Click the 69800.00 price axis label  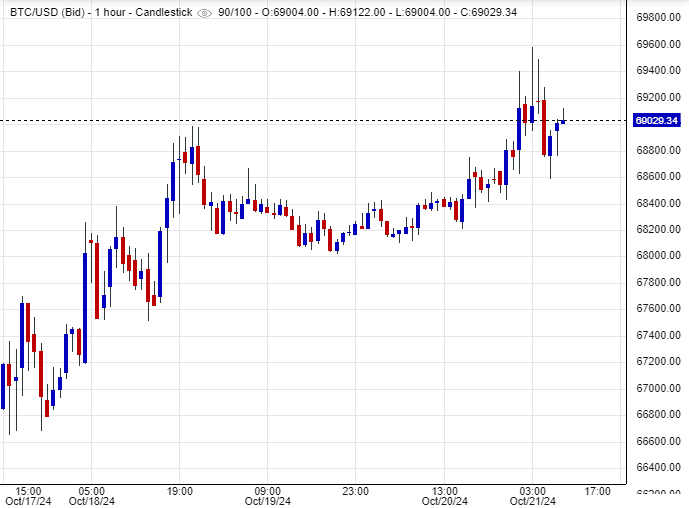[658, 18]
